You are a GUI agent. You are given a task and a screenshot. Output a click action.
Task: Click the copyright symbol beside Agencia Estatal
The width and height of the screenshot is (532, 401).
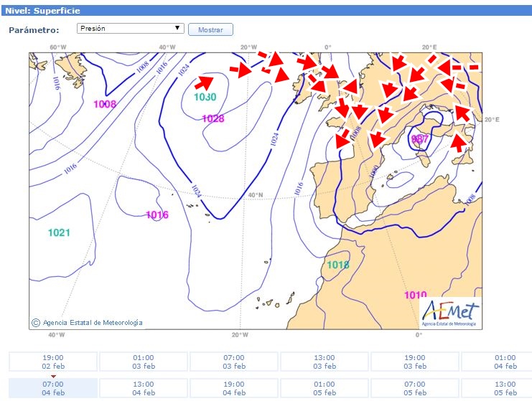coord(36,323)
